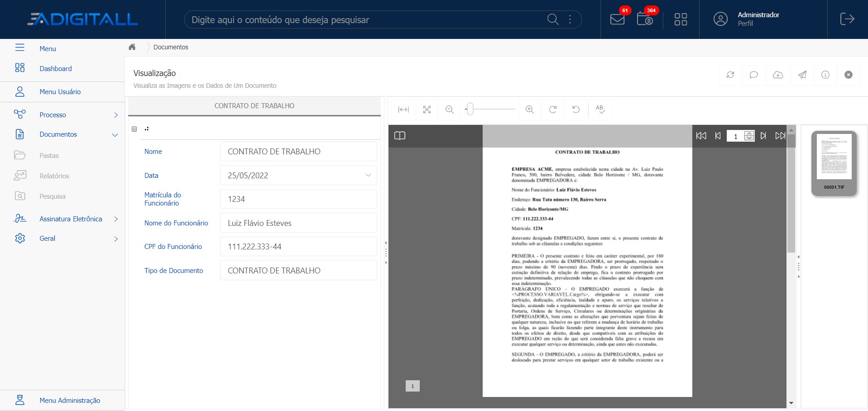Show document information icon
Image resolution: width=868 pixels, height=411 pixels.
point(825,75)
